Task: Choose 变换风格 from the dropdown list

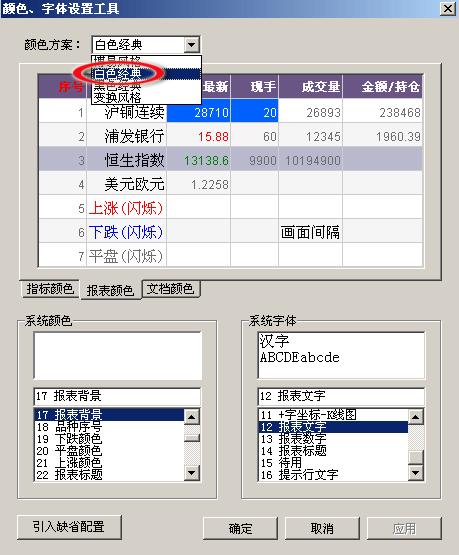Action: point(146,97)
